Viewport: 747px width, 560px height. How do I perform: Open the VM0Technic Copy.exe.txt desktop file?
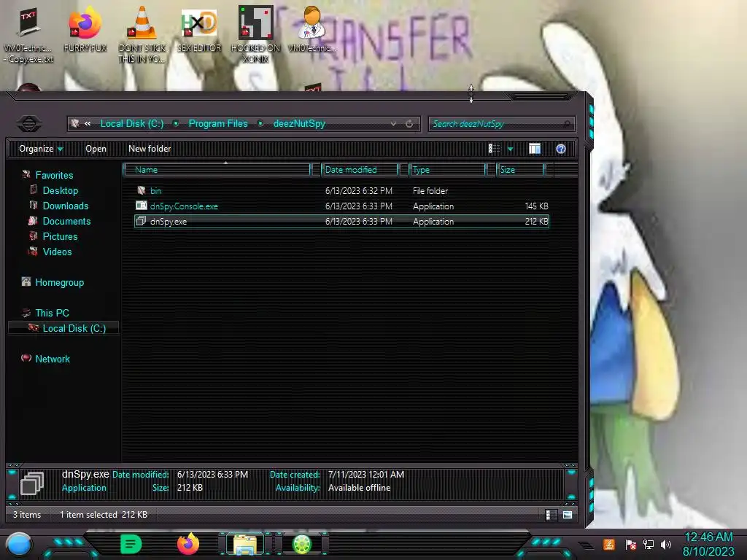(x=28, y=35)
